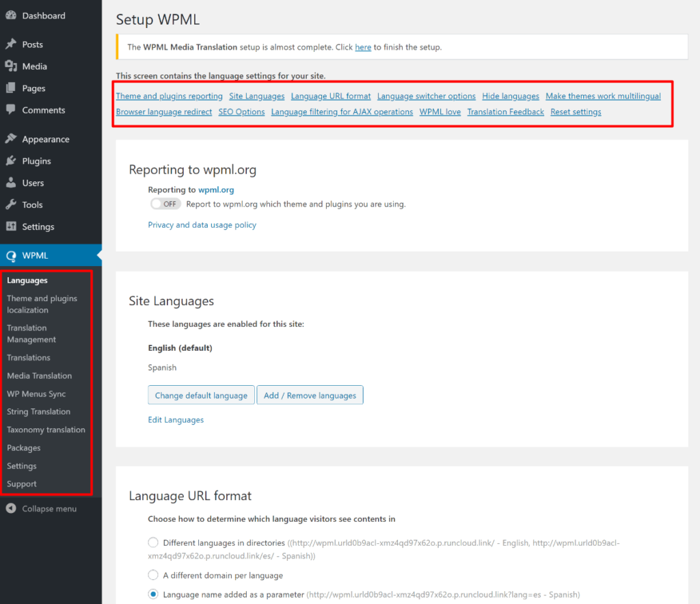Click the WPML globe icon

click(x=12, y=254)
